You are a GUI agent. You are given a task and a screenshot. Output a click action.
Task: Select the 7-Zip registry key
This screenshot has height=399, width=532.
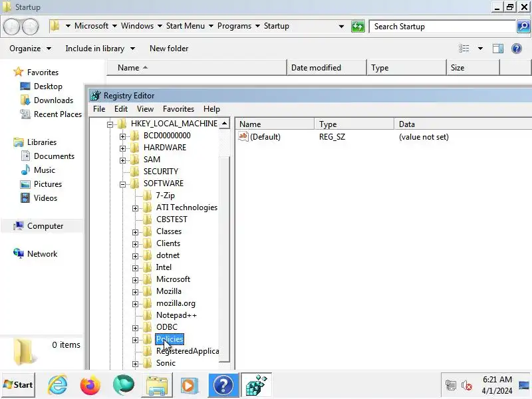point(165,196)
